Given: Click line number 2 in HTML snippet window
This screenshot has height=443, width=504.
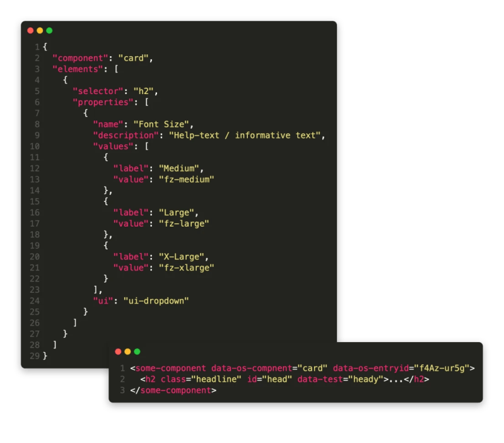Looking at the screenshot, I should tap(122, 379).
